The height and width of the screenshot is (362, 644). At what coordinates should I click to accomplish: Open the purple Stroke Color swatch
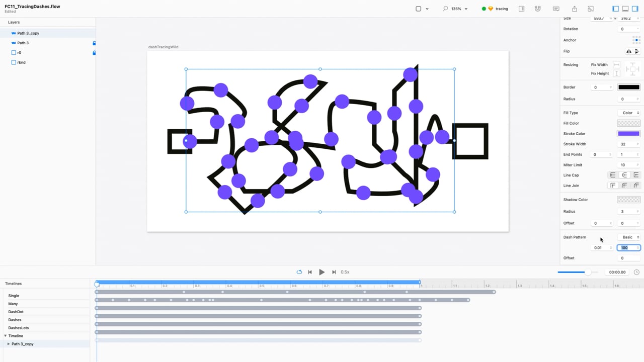pos(629,134)
